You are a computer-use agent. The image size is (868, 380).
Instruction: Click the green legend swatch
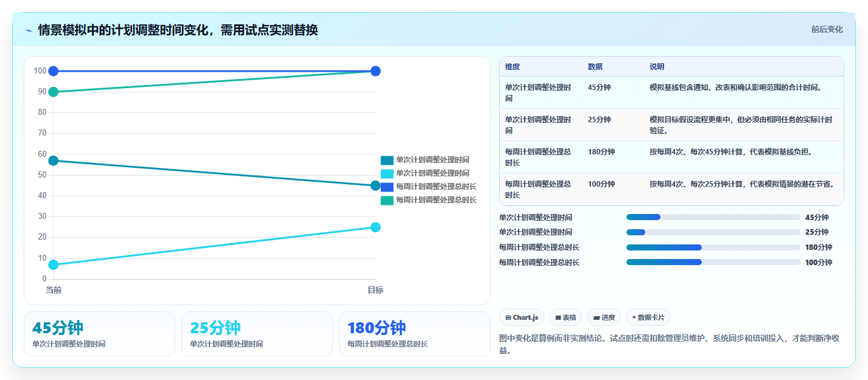(x=387, y=200)
